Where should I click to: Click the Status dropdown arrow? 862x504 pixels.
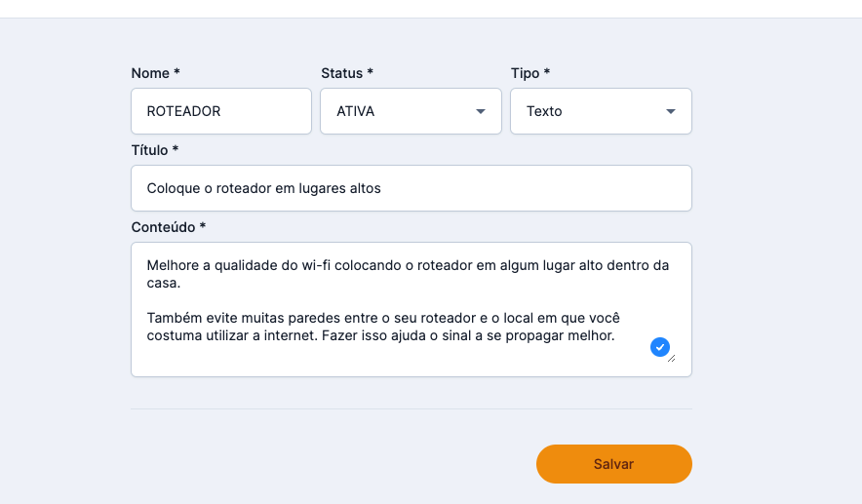tap(480, 112)
